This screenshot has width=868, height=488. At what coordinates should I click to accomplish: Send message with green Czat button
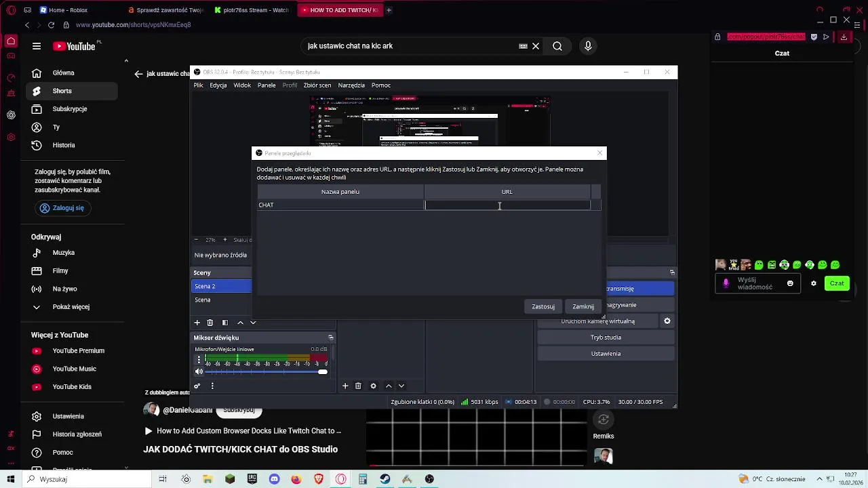[837, 283]
